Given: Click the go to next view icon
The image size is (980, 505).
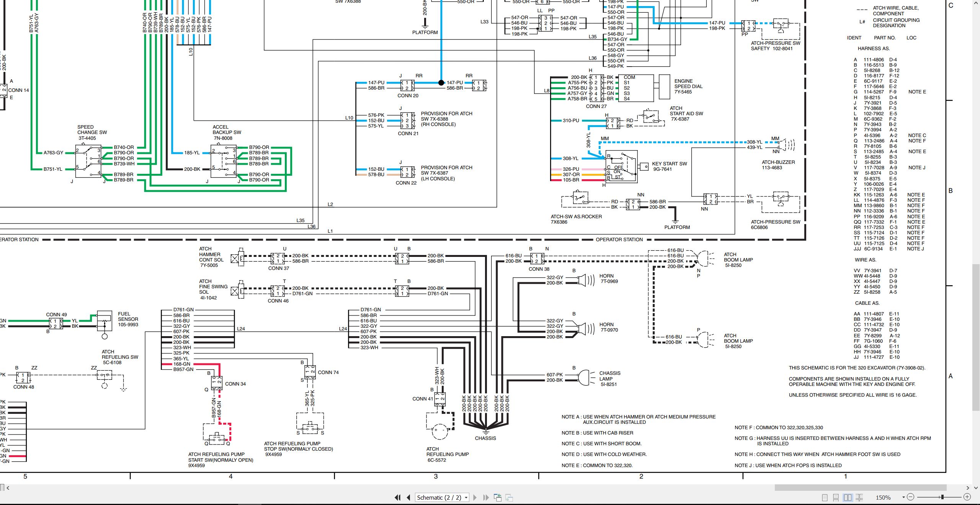Looking at the screenshot, I should [x=509, y=497].
